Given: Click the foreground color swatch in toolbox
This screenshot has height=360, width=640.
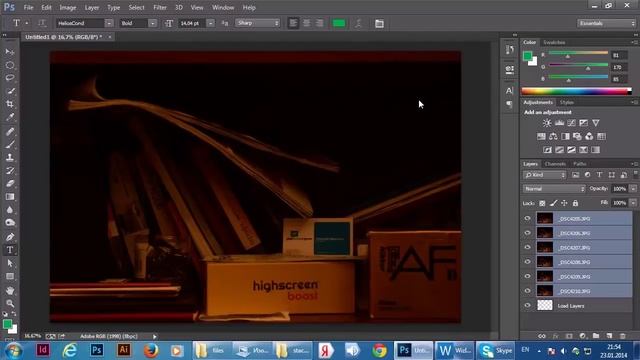Looking at the screenshot, I should (7, 324).
